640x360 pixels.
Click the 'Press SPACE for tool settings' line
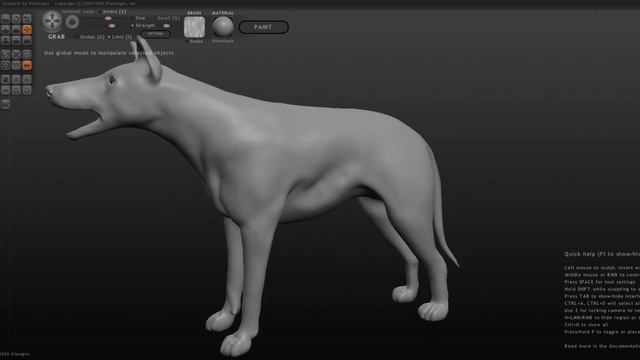(x=600, y=282)
